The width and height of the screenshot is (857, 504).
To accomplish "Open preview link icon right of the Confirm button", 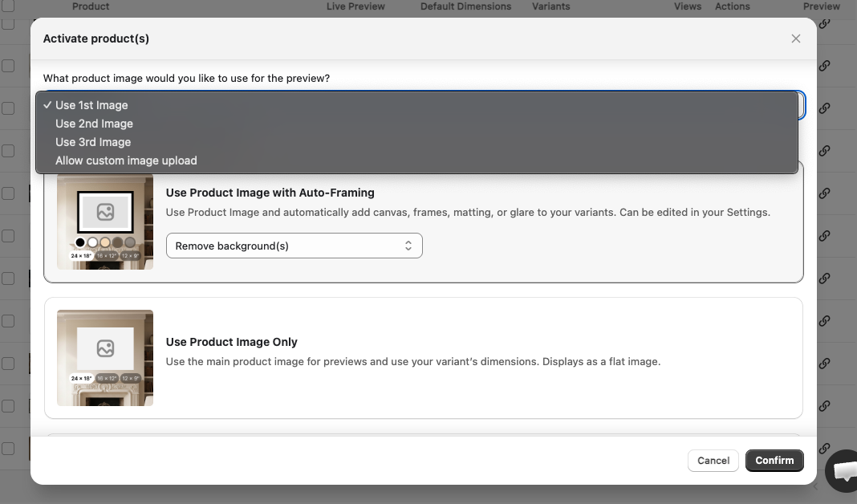I will click(825, 449).
